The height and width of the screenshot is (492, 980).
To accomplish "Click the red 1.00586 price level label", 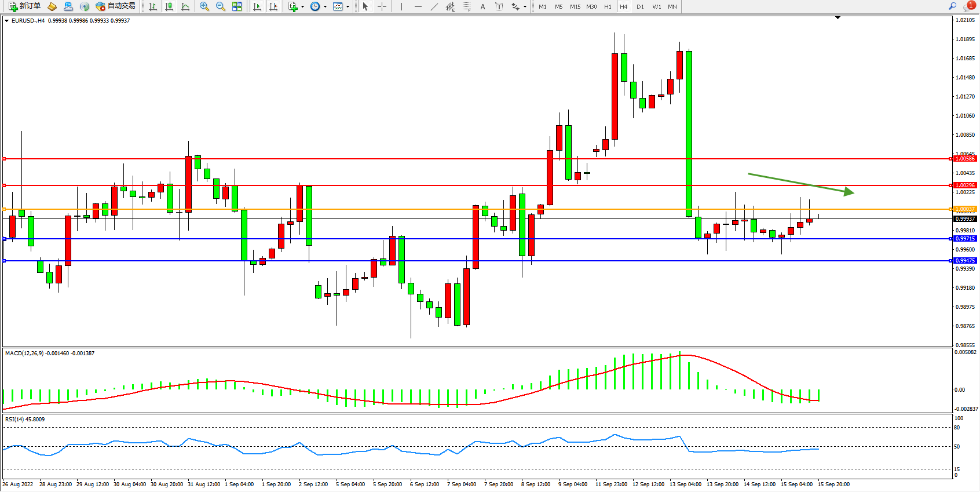I will click(965, 159).
